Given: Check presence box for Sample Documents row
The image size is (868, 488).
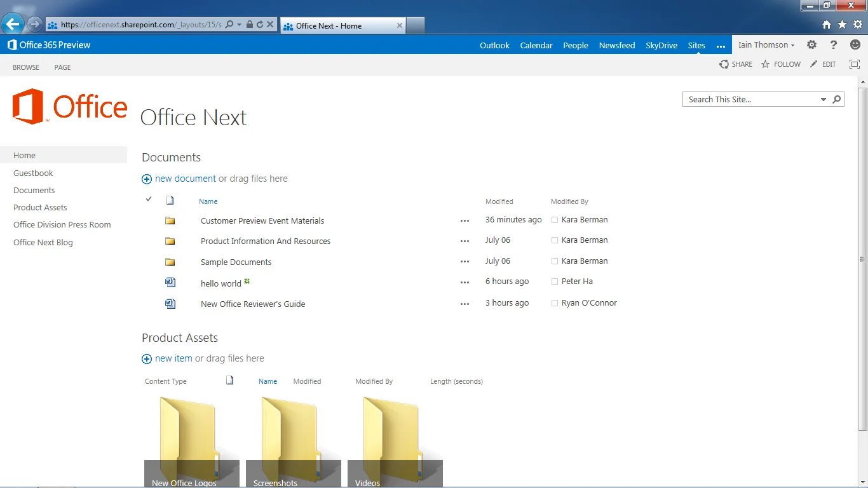Looking at the screenshot, I should 555,261.
